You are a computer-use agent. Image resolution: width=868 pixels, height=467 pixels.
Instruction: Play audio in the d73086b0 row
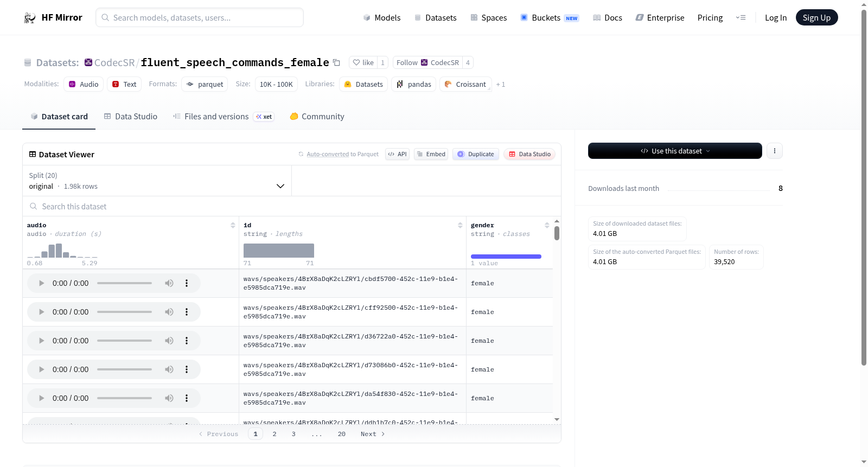(x=41, y=369)
